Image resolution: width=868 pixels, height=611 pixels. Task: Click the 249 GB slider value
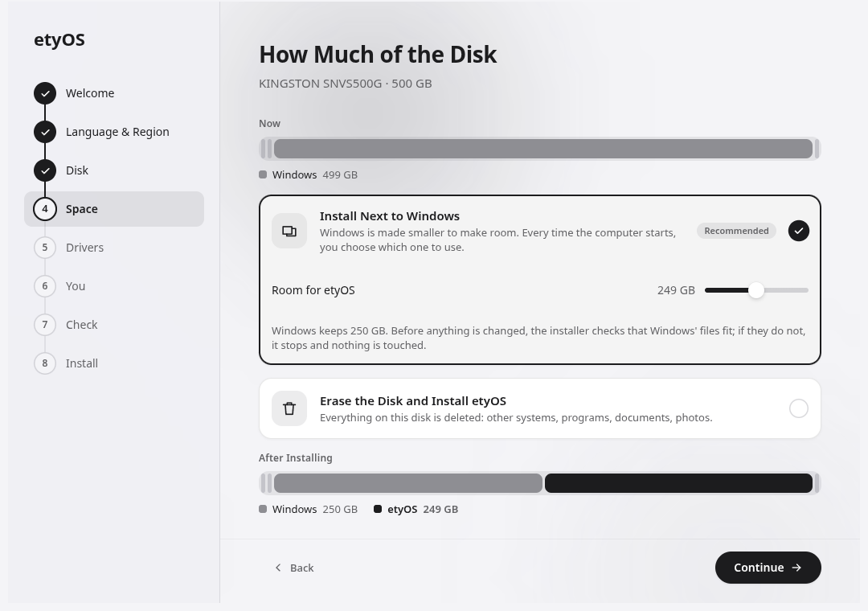point(676,290)
